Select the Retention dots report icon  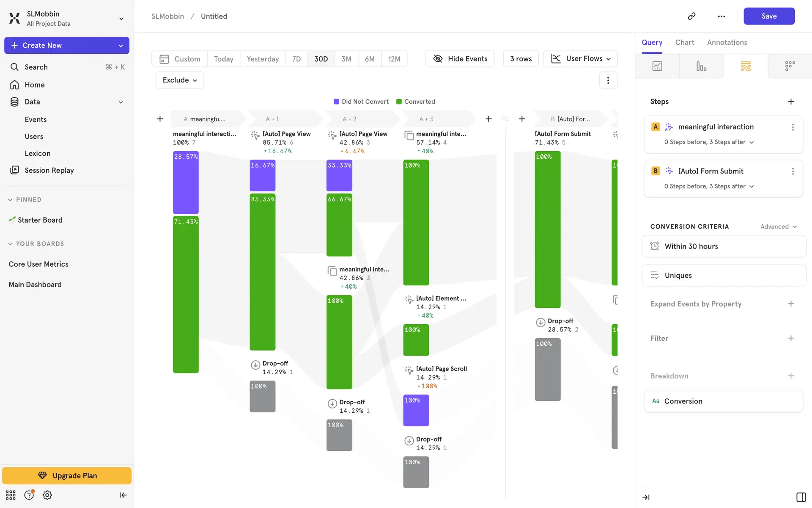tap(790, 66)
